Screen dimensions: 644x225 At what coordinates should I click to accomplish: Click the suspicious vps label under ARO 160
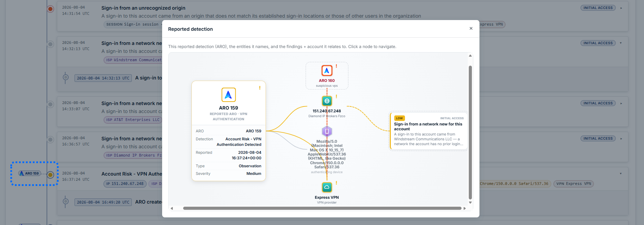tap(327, 86)
